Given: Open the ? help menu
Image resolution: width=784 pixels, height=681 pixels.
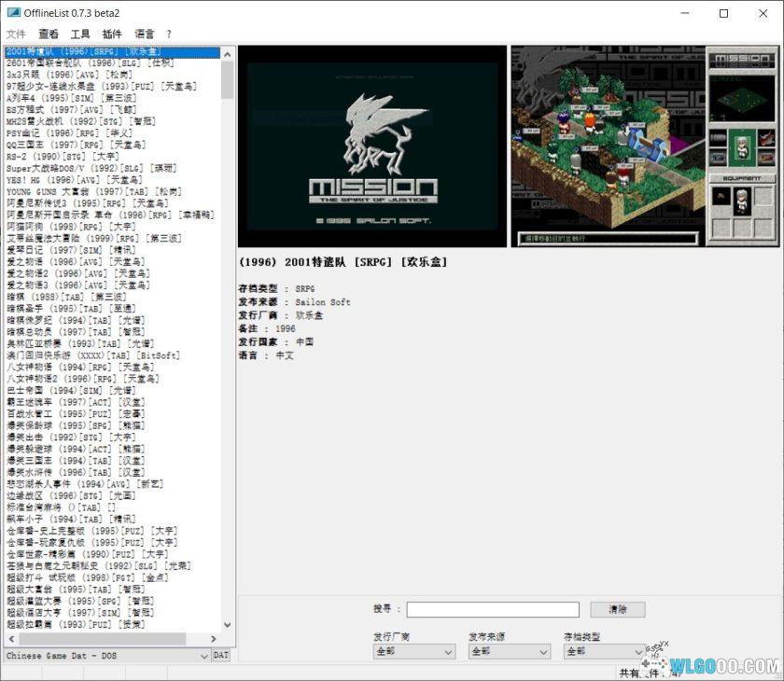Looking at the screenshot, I should pos(169,34).
